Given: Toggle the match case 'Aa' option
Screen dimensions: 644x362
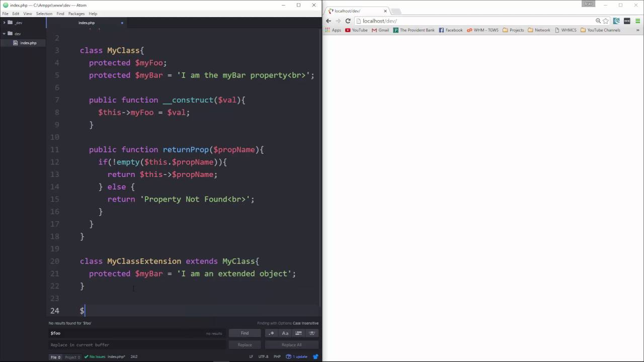Looking at the screenshot, I should 285,333.
